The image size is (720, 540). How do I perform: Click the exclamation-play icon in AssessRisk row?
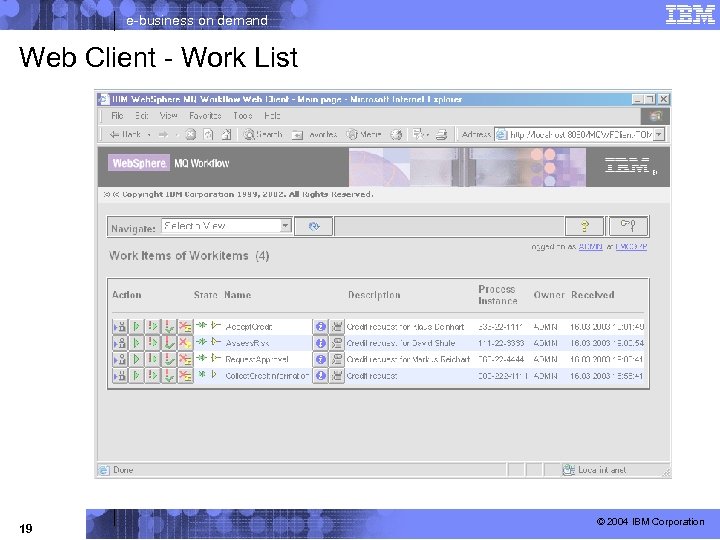[152, 343]
